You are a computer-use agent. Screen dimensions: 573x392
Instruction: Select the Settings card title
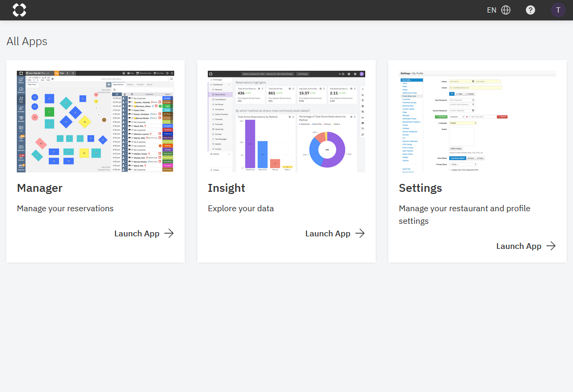(x=420, y=188)
